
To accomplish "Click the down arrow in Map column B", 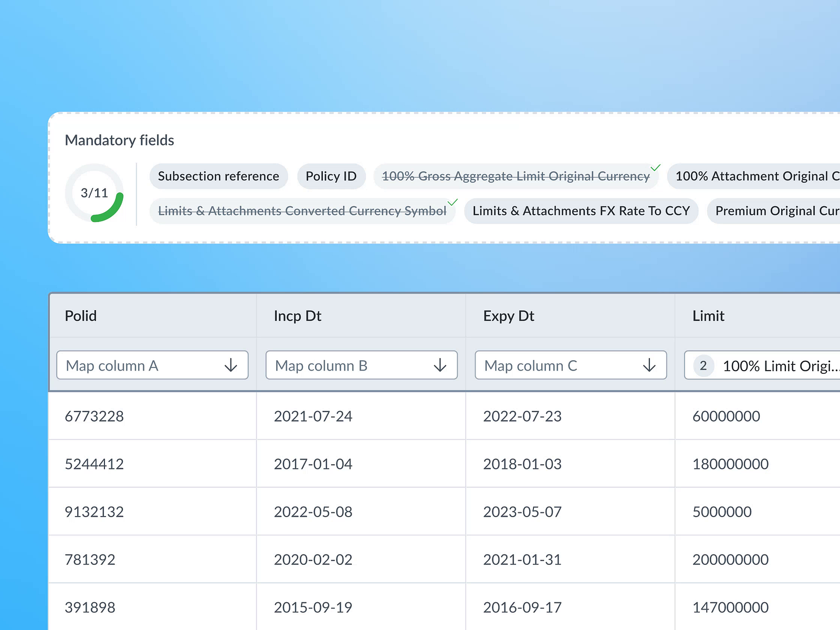I will [x=440, y=365].
